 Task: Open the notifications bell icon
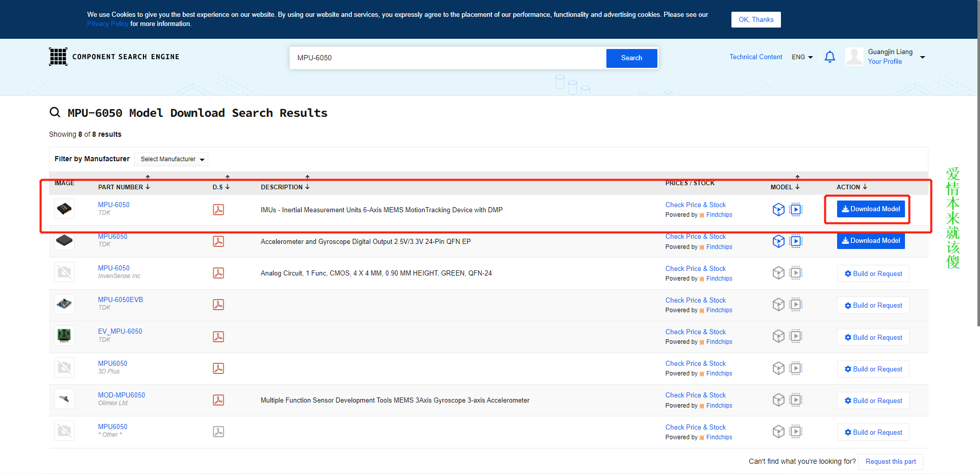pos(830,57)
